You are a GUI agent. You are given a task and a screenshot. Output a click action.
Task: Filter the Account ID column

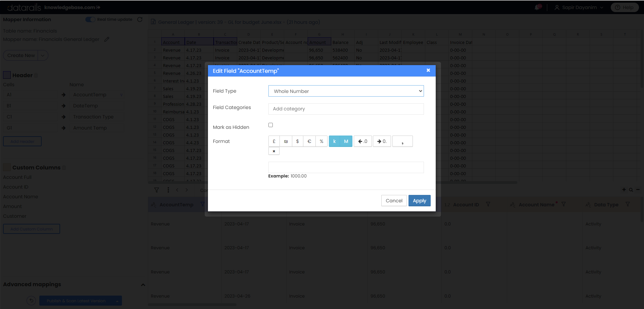tap(488, 204)
